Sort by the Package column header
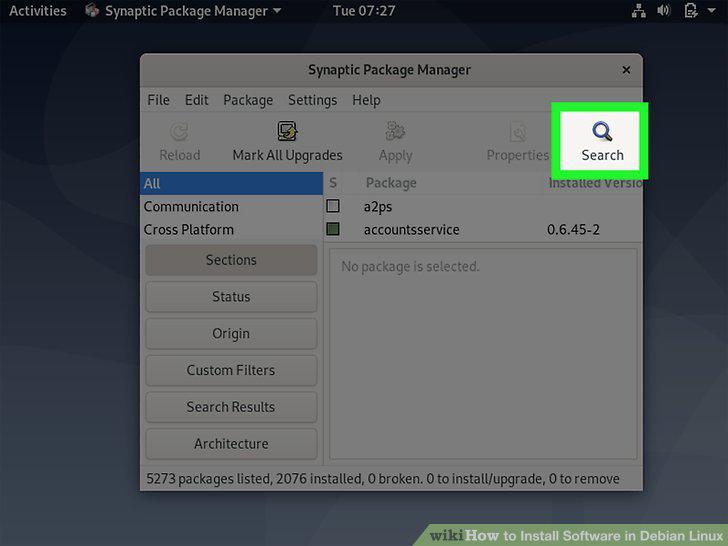Screen dimensions: 728x546 coord(391,183)
